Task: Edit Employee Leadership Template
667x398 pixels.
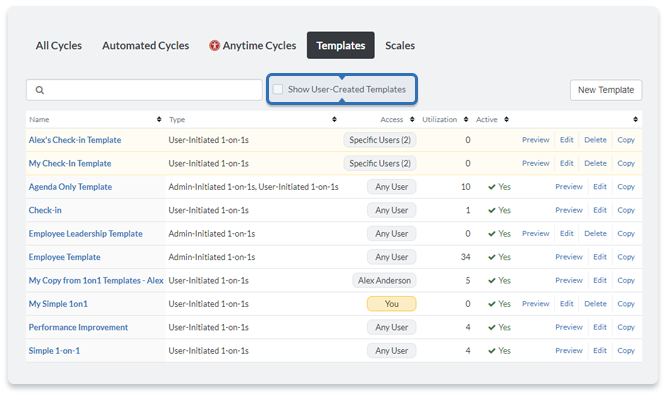Action: click(567, 233)
